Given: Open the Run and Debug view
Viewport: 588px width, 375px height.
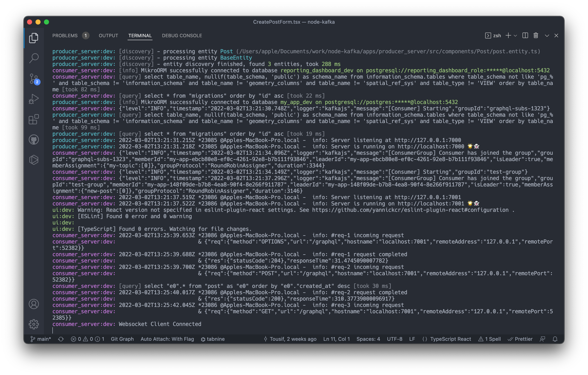Looking at the screenshot, I should coord(34,99).
